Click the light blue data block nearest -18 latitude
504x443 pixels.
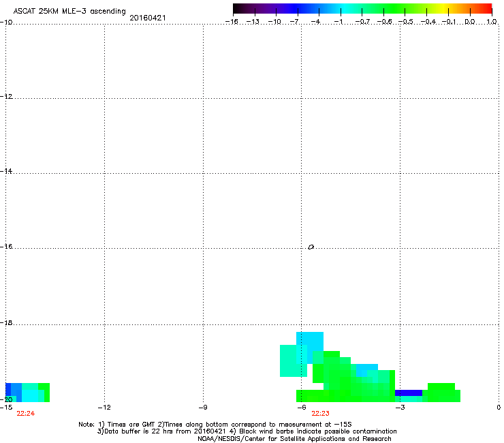pyautogui.click(x=309, y=341)
